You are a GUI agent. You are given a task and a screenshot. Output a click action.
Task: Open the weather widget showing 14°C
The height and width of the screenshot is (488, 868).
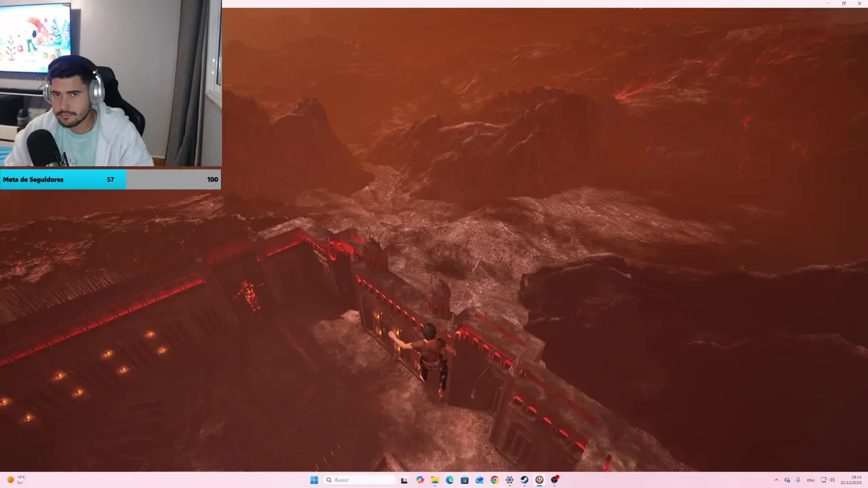[x=16, y=480]
